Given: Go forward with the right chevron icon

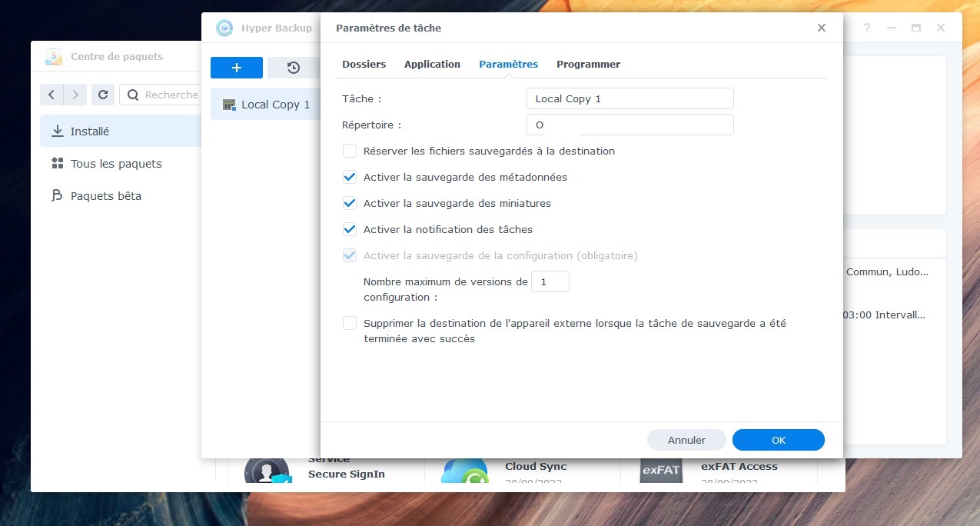Looking at the screenshot, I should (x=75, y=95).
